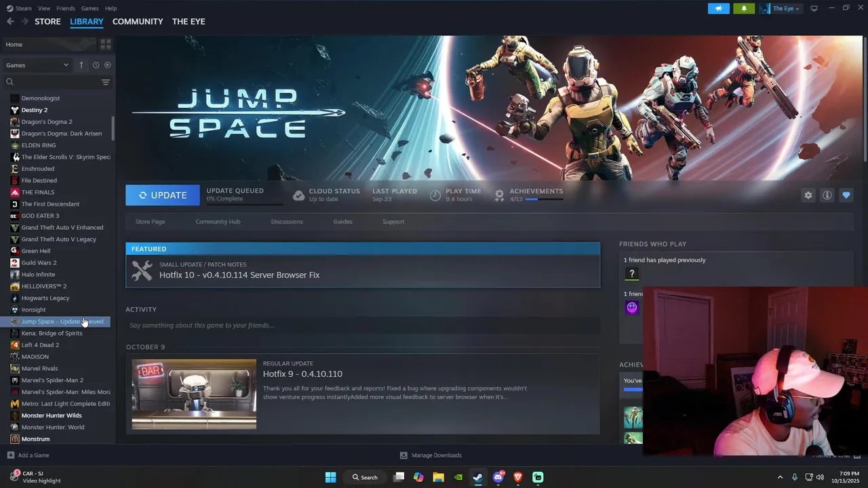
Task: Show Jump Space game info icon
Action: [827, 195]
